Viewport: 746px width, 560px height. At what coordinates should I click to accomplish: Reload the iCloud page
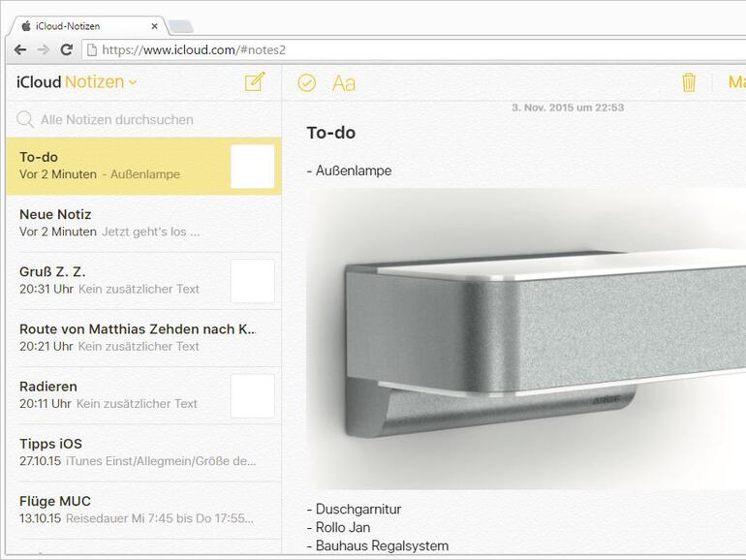click(x=67, y=49)
